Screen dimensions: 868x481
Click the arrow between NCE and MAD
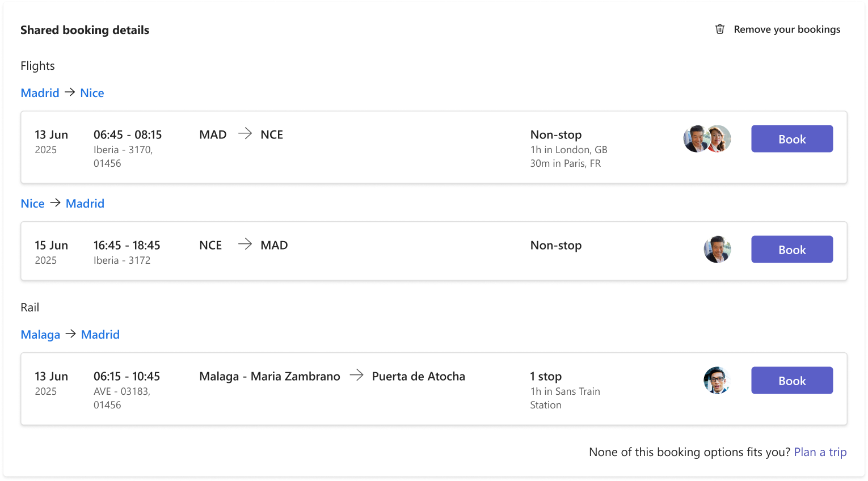(x=245, y=245)
